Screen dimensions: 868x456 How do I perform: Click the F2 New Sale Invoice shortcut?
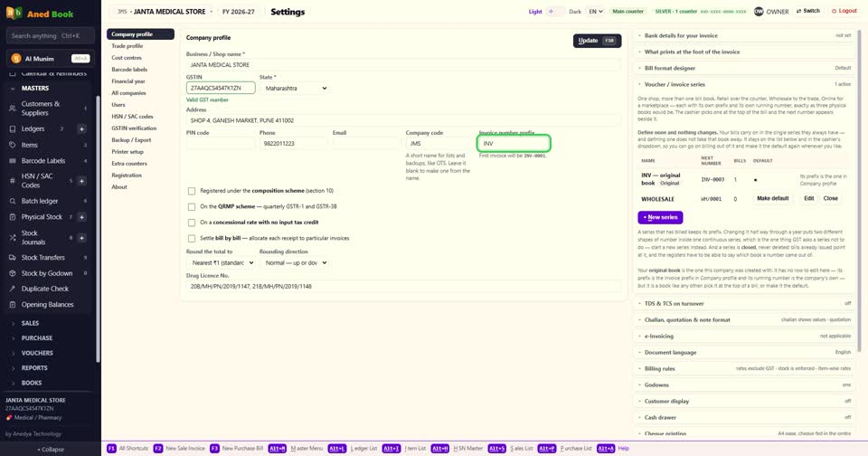[181, 448]
